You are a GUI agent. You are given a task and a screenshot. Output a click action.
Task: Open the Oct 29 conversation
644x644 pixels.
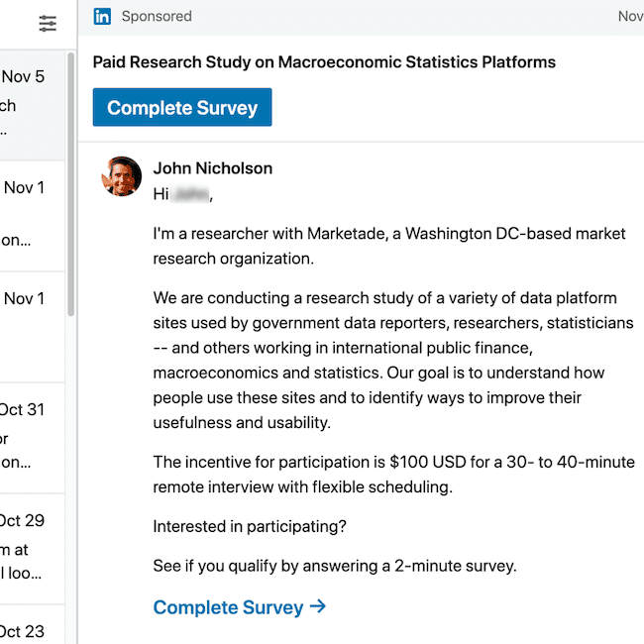(x=32, y=549)
